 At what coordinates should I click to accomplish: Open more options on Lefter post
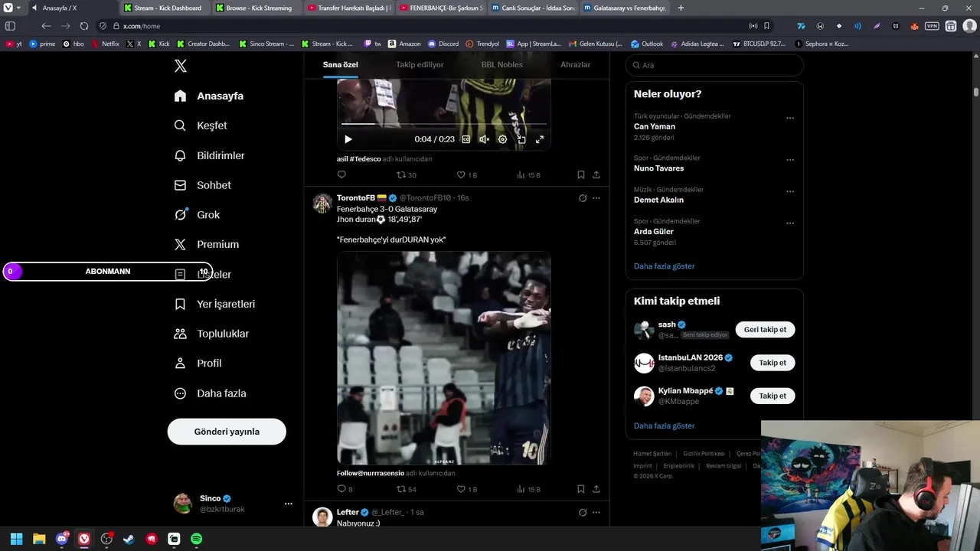(596, 513)
